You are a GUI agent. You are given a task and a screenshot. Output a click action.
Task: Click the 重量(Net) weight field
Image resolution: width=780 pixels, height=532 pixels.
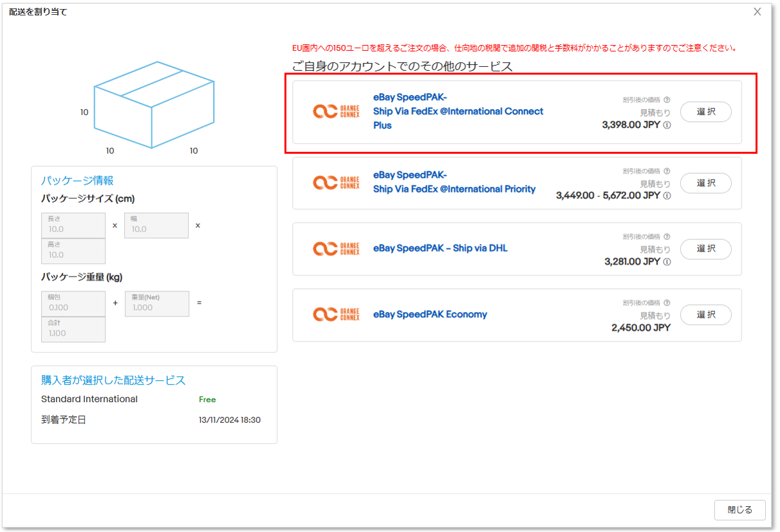[x=156, y=304]
